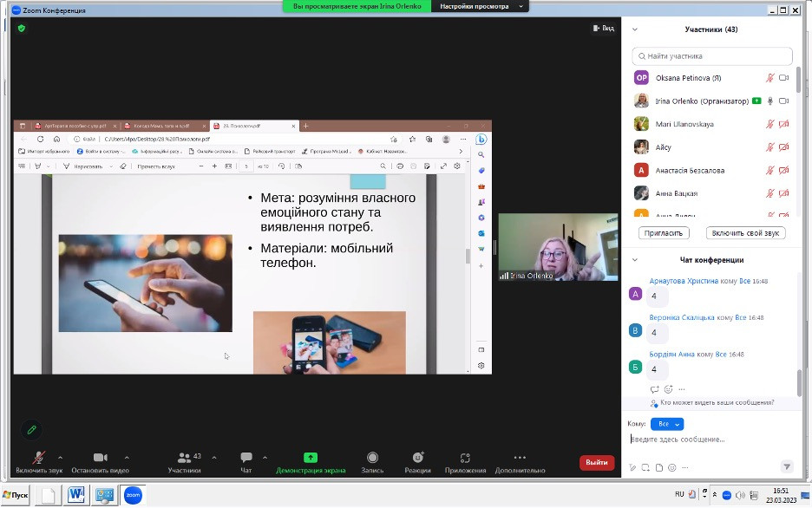
Task: Toggle Анастасія Безсалова's muted microphone icon
Action: [770, 170]
